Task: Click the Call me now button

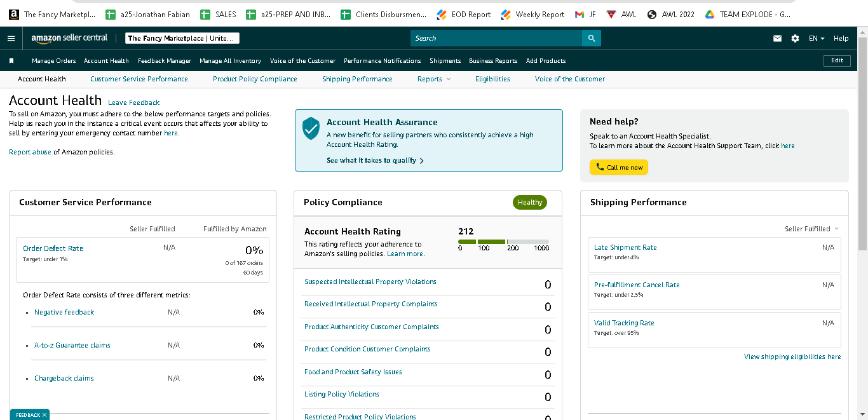Action: coord(619,167)
